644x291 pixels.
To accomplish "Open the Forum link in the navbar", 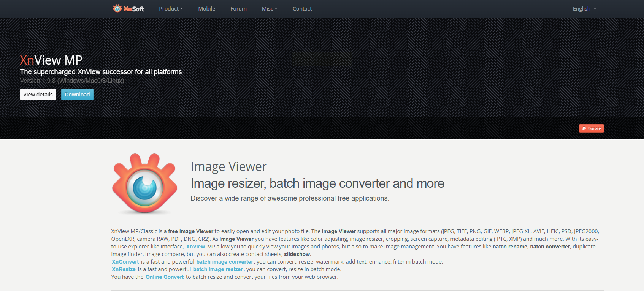I will pyautogui.click(x=238, y=9).
